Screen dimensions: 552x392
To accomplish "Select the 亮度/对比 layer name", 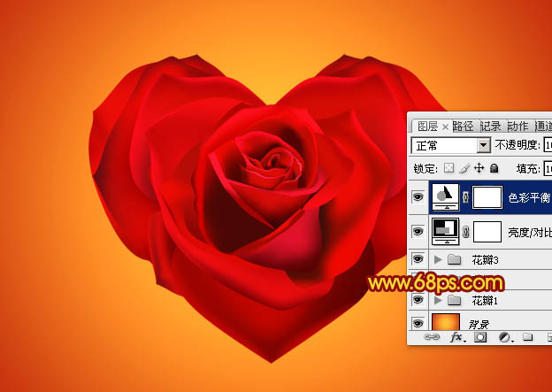I will [530, 232].
